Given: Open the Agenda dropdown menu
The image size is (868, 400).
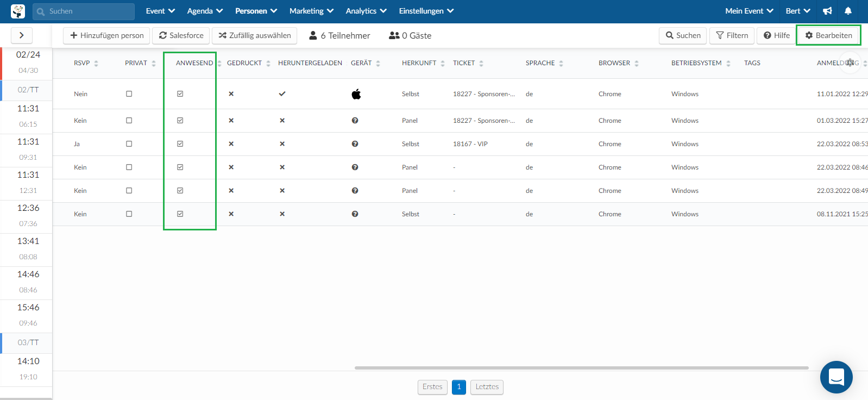Looking at the screenshot, I should point(205,11).
